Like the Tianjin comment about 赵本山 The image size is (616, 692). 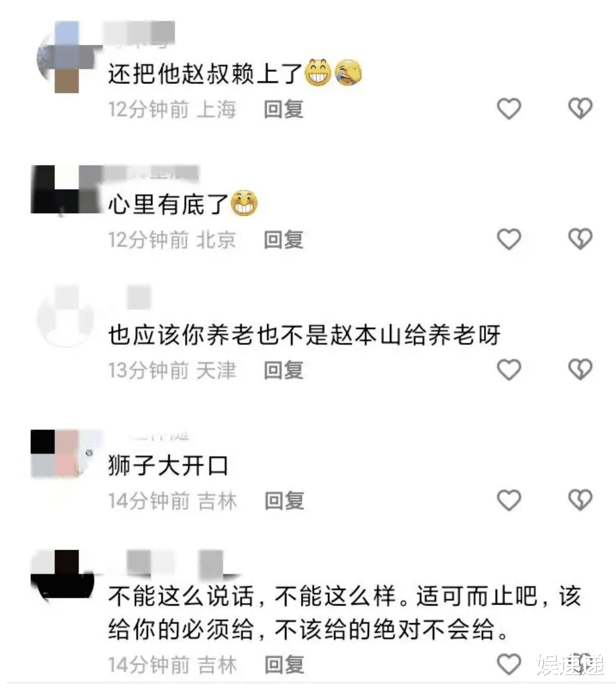pyautogui.click(x=509, y=370)
